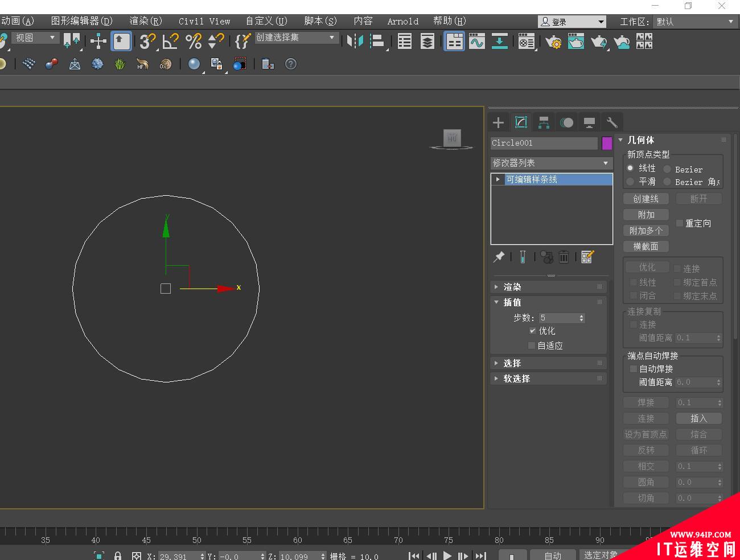Switch to the Create panel plus tab
This screenshot has width=740, height=560.
pyautogui.click(x=498, y=122)
